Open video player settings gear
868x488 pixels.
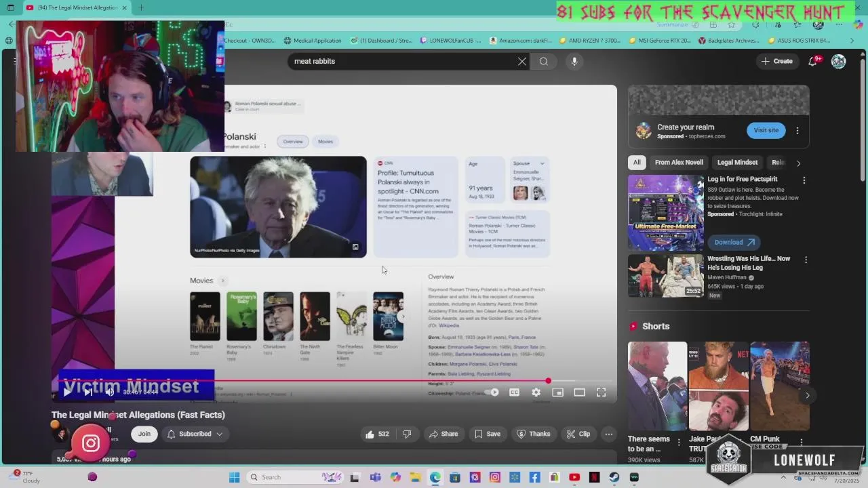536,392
